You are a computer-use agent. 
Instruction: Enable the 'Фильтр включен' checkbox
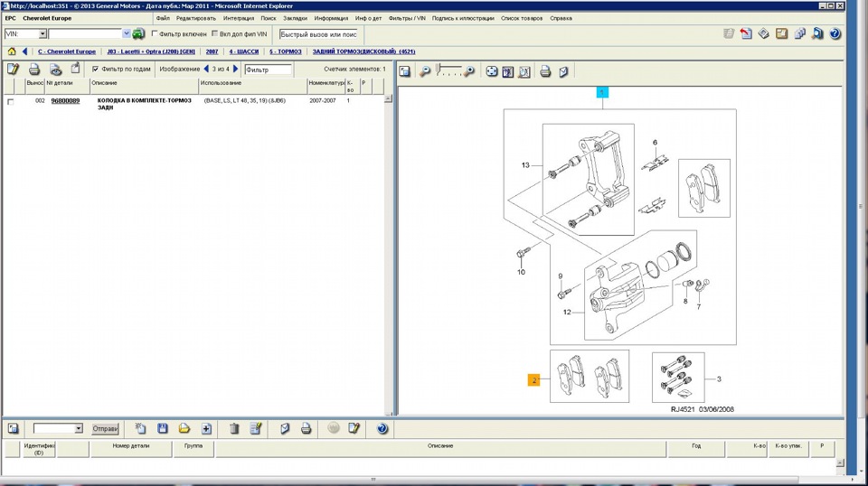[155, 33]
